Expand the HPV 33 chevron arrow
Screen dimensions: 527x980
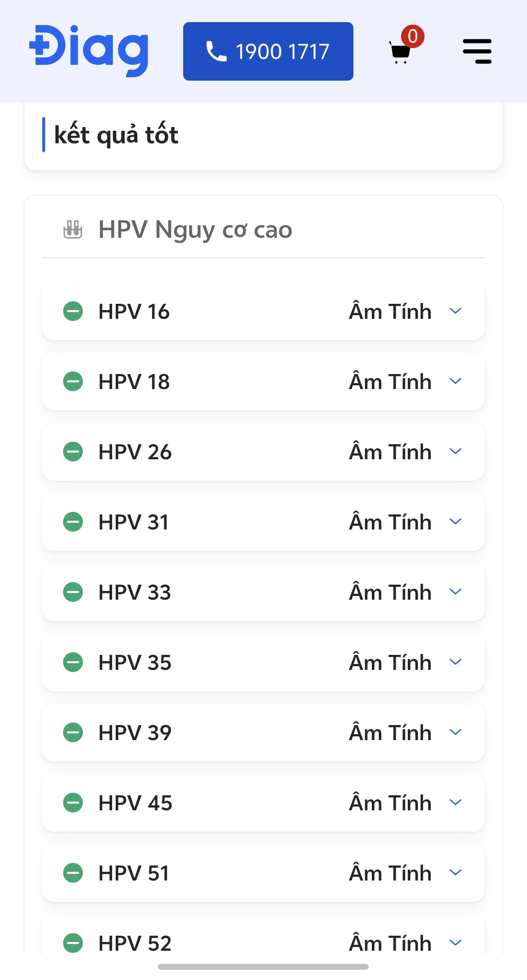coord(455,592)
